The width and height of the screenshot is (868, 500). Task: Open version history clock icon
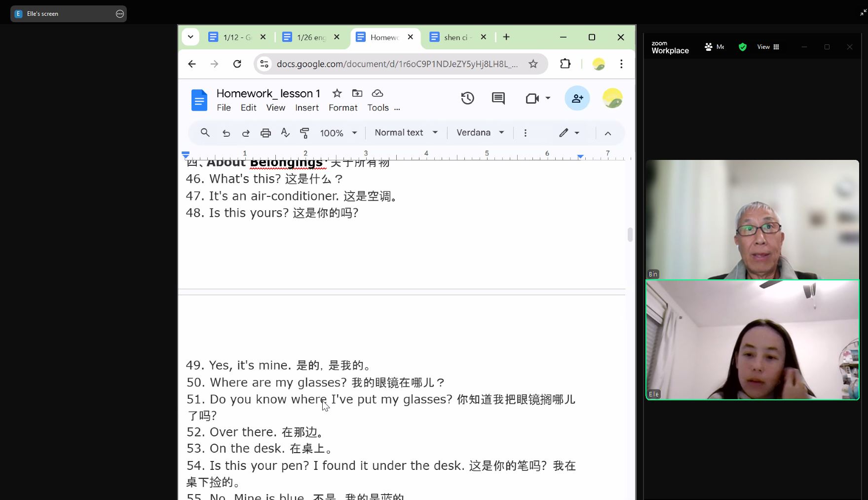(467, 98)
